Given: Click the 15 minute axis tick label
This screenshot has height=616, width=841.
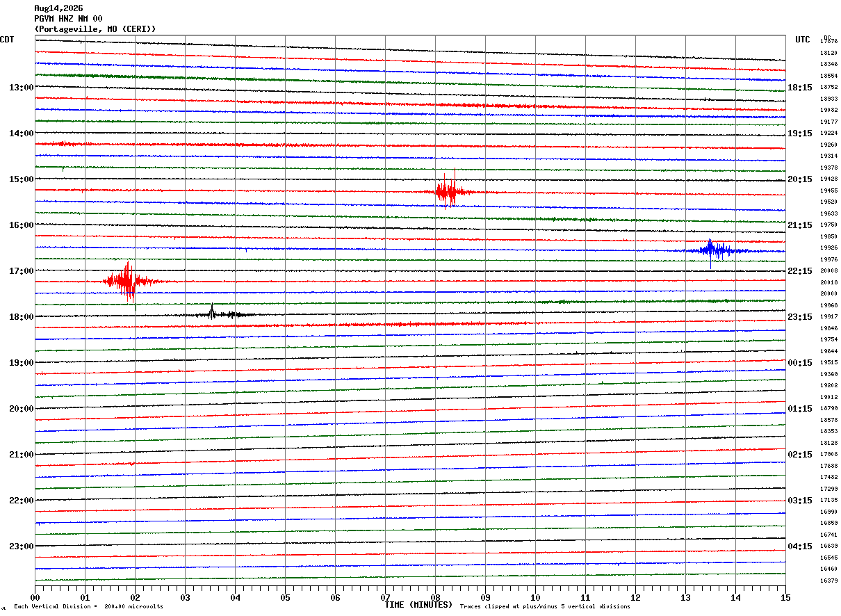Looking at the screenshot, I should click(785, 597).
